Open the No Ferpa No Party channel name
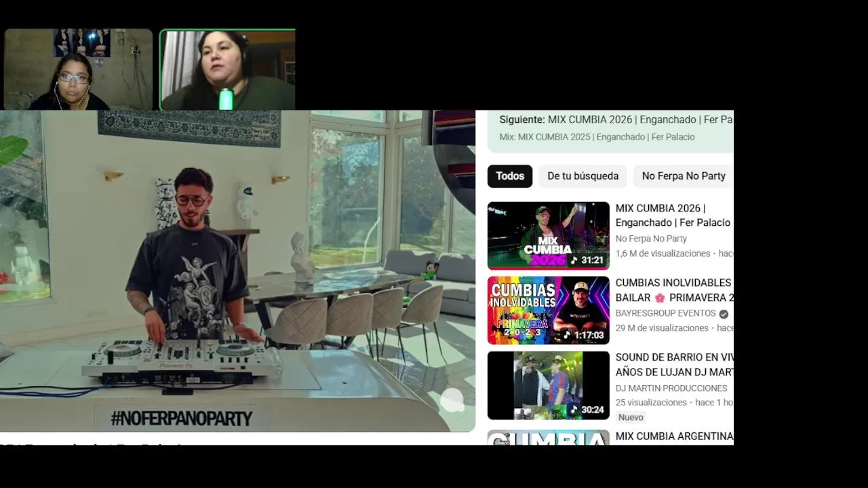868x488 pixels. coord(651,239)
